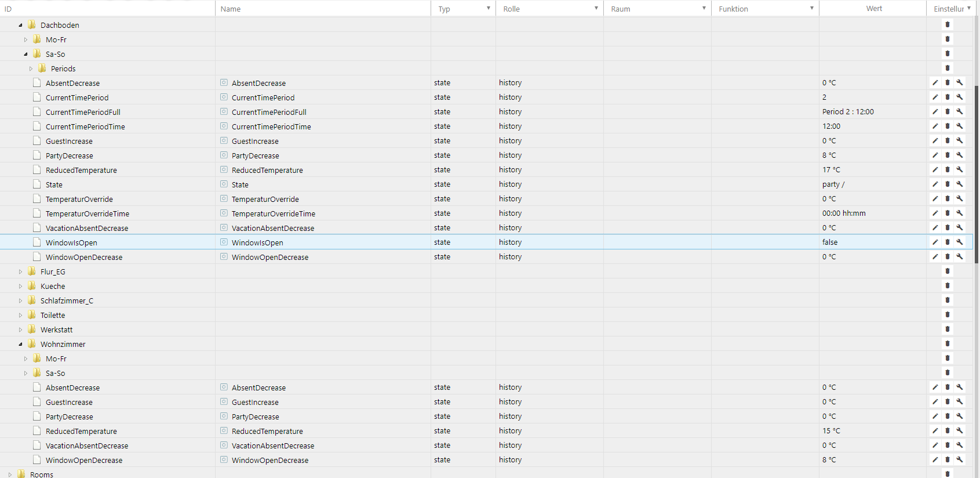Click the value 'false' in WindowIsOpen row

830,242
